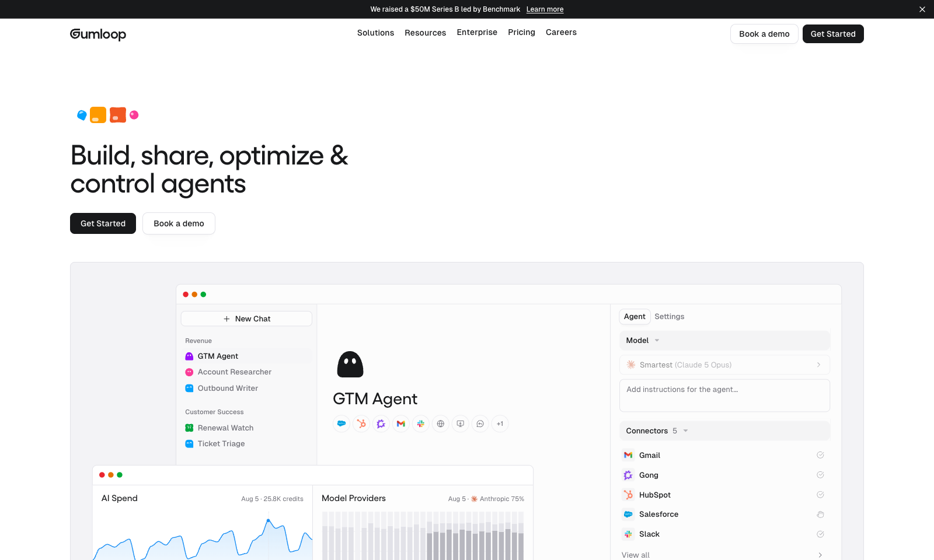Select Renewal Watch agent
This screenshot has width=934, height=560.
(246, 428)
